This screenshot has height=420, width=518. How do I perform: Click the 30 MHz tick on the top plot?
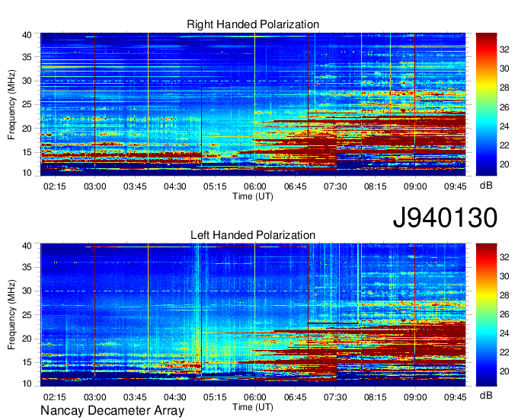pos(27,81)
